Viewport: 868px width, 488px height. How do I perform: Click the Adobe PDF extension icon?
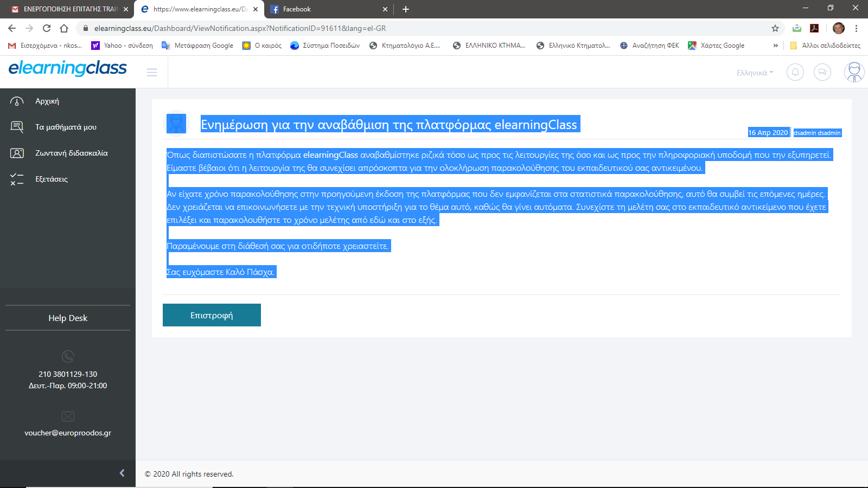click(x=814, y=28)
